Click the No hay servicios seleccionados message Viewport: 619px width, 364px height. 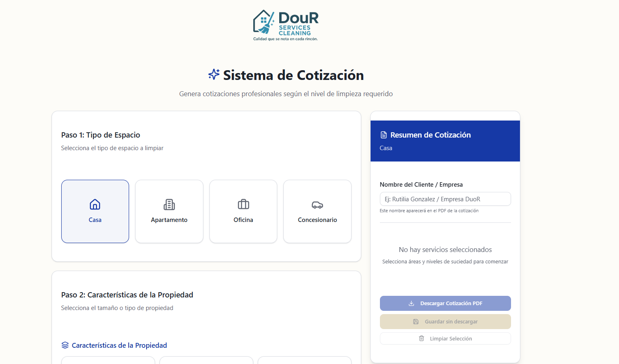pos(445,250)
